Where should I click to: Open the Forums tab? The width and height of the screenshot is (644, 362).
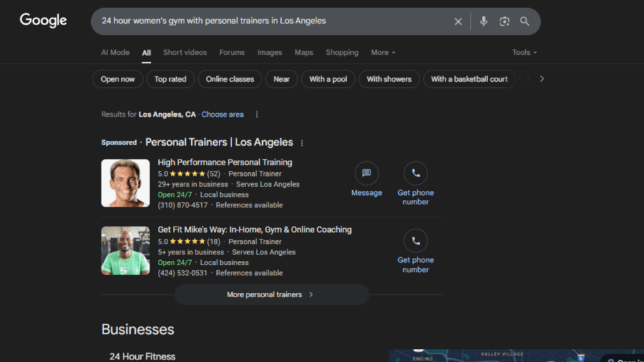tap(231, 53)
